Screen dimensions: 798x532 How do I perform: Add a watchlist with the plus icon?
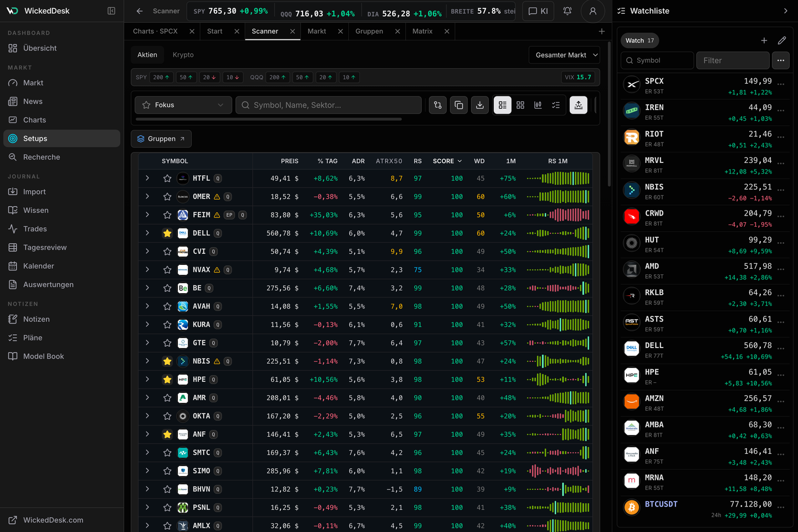pyautogui.click(x=764, y=40)
